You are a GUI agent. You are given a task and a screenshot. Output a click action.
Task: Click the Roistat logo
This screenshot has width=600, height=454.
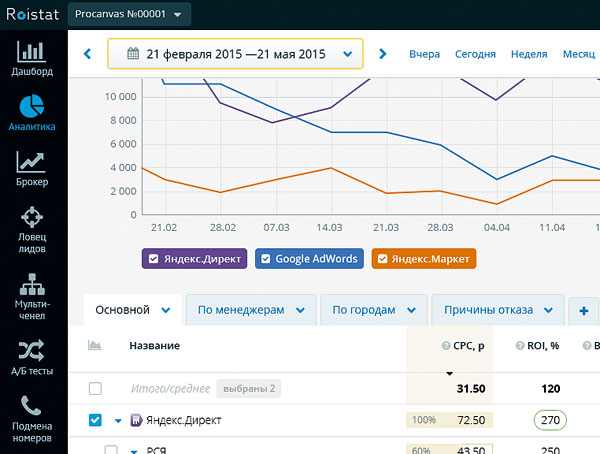coord(33,14)
